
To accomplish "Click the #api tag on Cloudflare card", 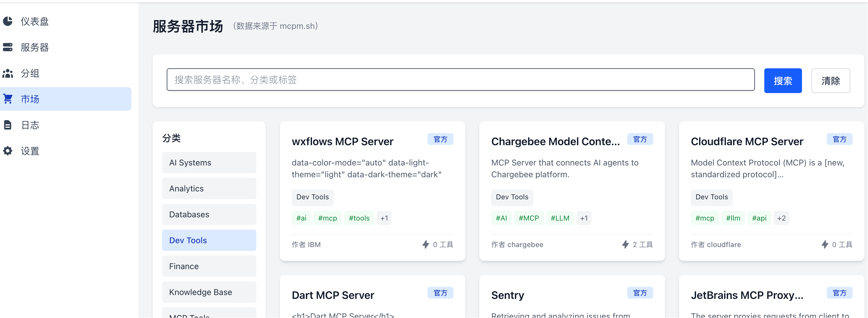I will coord(759,218).
